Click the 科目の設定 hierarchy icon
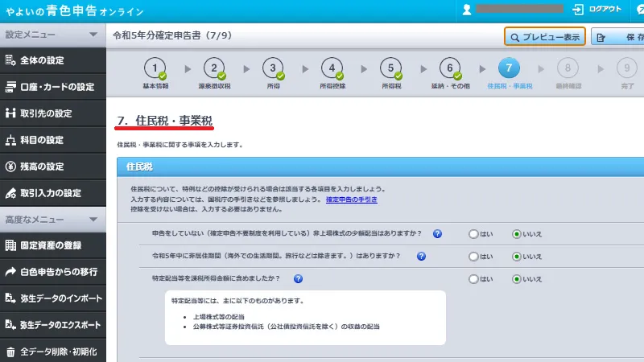Viewport: 644px width, 362px height. coord(10,140)
